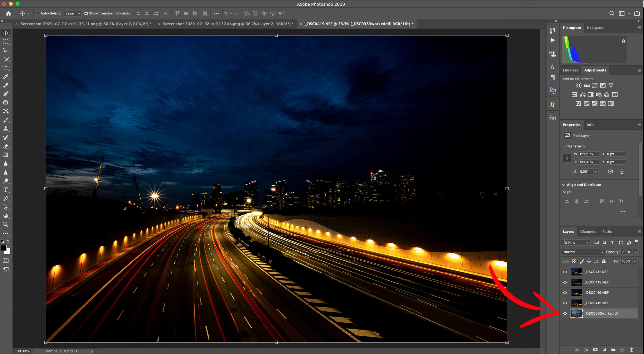The height and width of the screenshot is (354, 644).
Task: Delete the selected layer with the trash button
Action: 631,350
